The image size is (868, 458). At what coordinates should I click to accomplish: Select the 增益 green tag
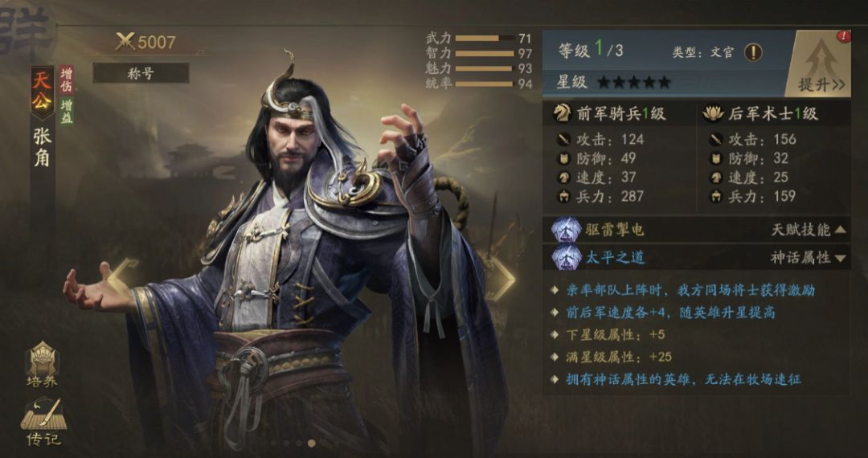67,111
